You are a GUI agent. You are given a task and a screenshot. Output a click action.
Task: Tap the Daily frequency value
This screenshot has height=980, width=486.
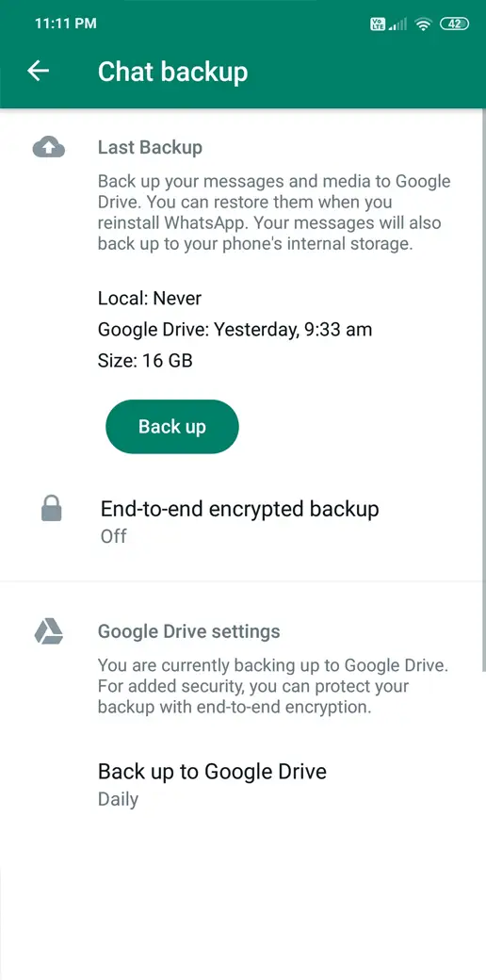tap(118, 799)
